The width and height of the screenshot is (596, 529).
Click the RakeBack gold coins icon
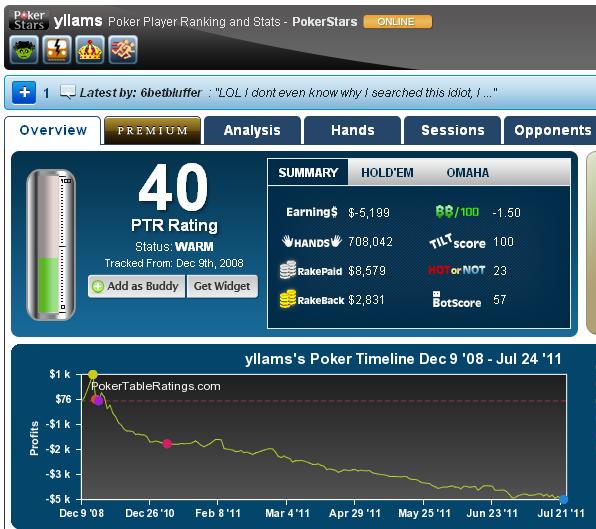click(x=288, y=299)
